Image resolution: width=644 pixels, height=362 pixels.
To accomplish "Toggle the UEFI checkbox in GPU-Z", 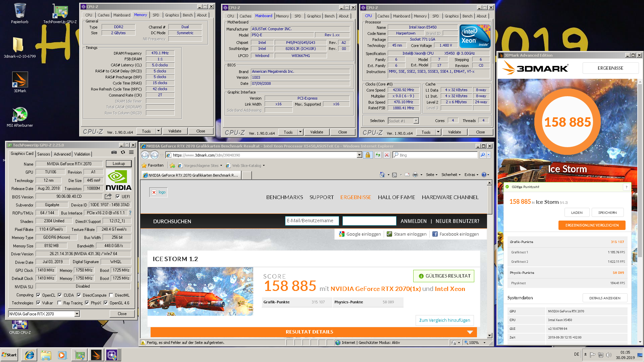I will [118, 197].
